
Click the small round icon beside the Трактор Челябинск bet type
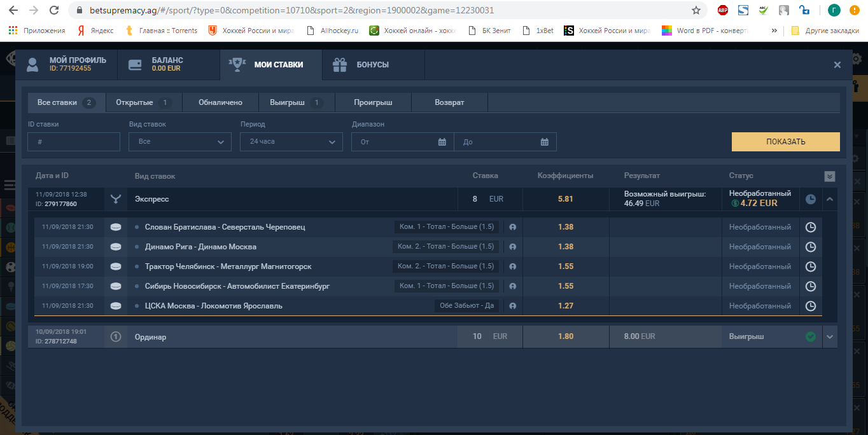click(x=512, y=266)
